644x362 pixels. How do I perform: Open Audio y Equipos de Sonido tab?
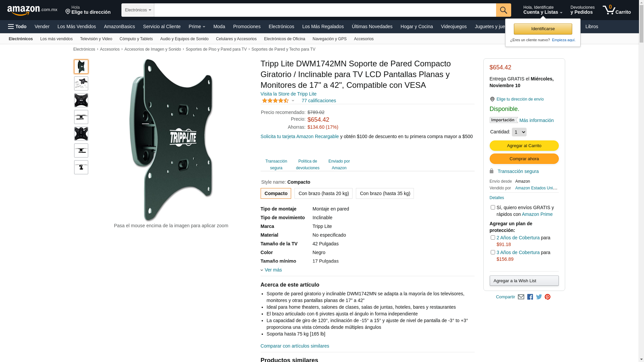tap(184, 39)
